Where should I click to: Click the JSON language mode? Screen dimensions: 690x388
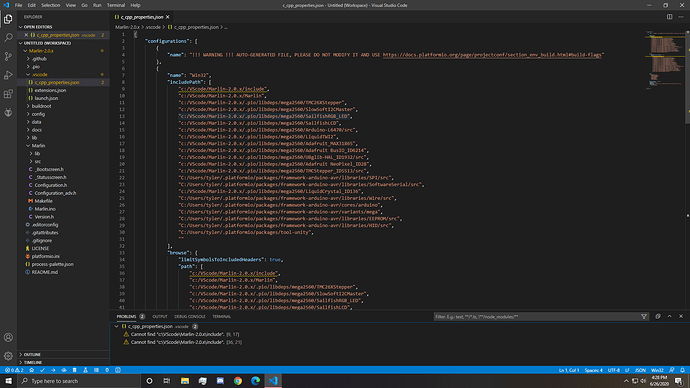coord(640,370)
